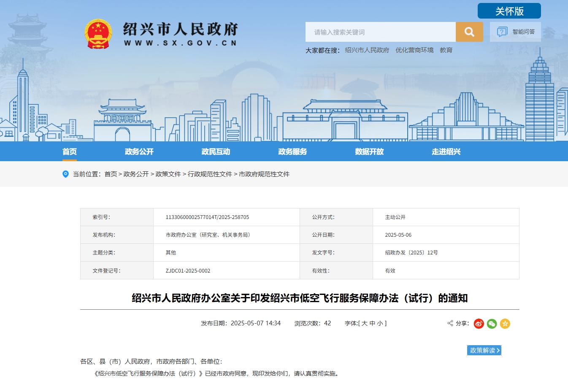Share article via WeChat icon
Screen dimensions: 568x392
(x=492, y=324)
